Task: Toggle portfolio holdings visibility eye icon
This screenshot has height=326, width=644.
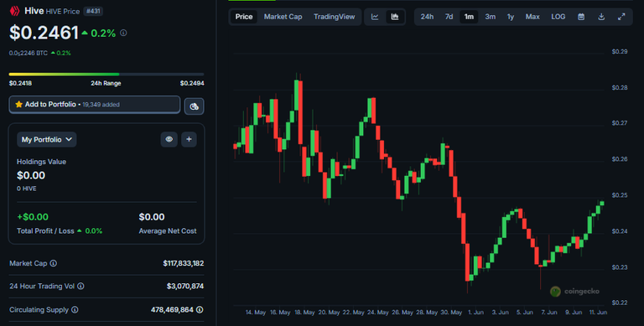Action: (x=169, y=139)
